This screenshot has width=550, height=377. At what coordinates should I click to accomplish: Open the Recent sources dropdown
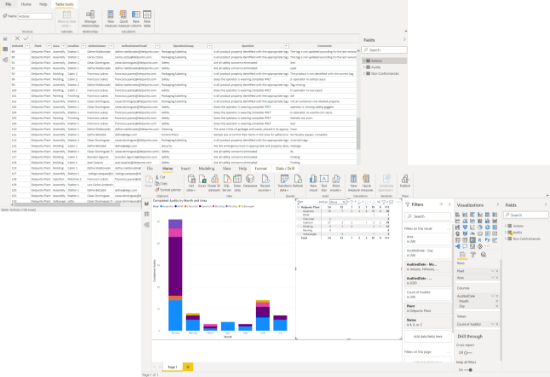265,183
